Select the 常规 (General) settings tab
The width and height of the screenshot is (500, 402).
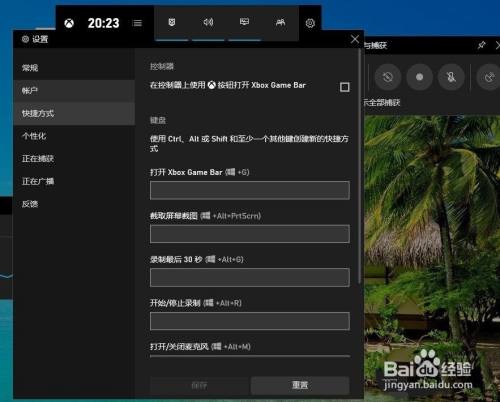click(74, 68)
